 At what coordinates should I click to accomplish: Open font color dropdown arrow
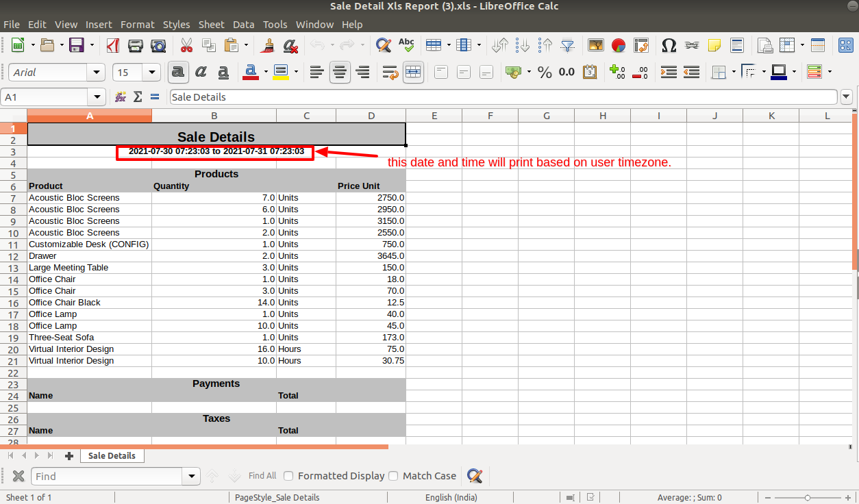tap(265, 72)
